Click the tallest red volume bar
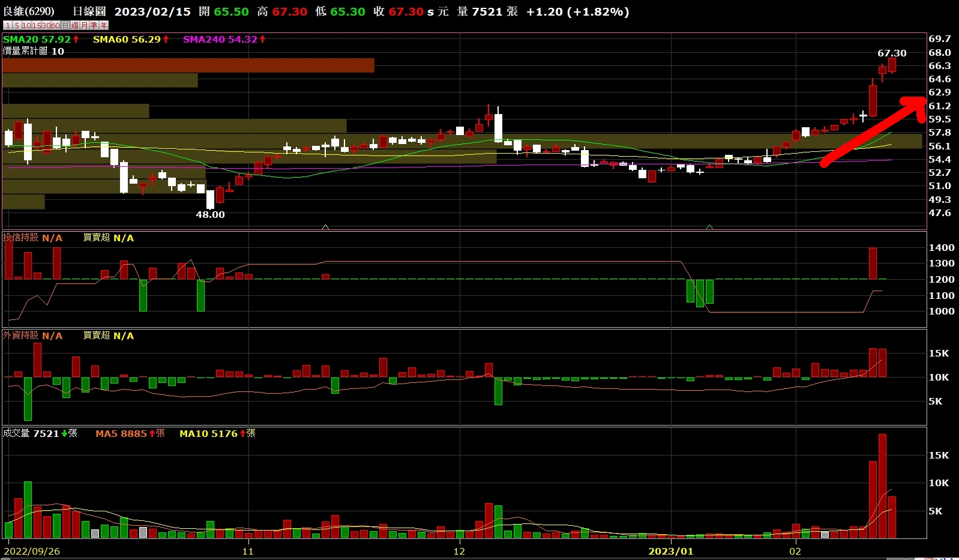The width and height of the screenshot is (959, 560). (882, 486)
